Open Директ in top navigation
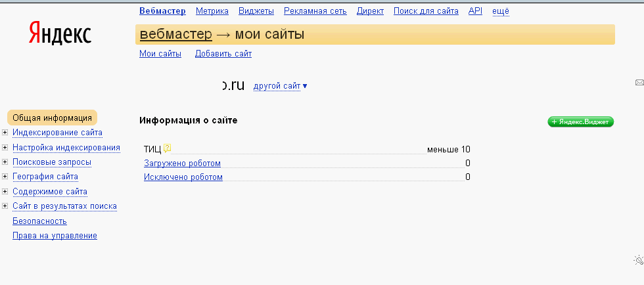 pos(370,11)
